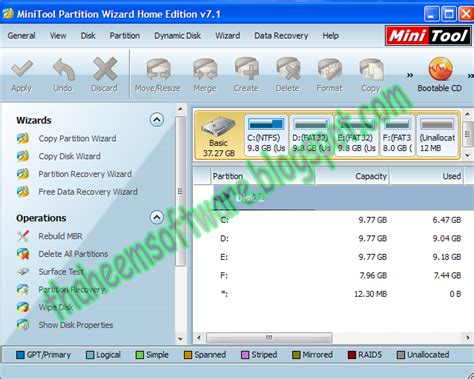Select the E:(FAT32) partition block
This screenshot has height=379, width=474.
(357, 136)
